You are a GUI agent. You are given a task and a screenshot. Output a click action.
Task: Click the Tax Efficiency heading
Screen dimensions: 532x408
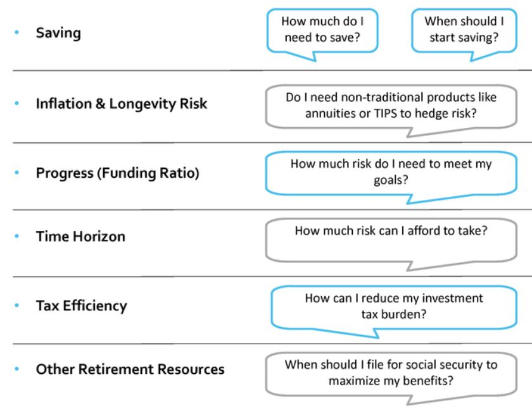tap(81, 306)
